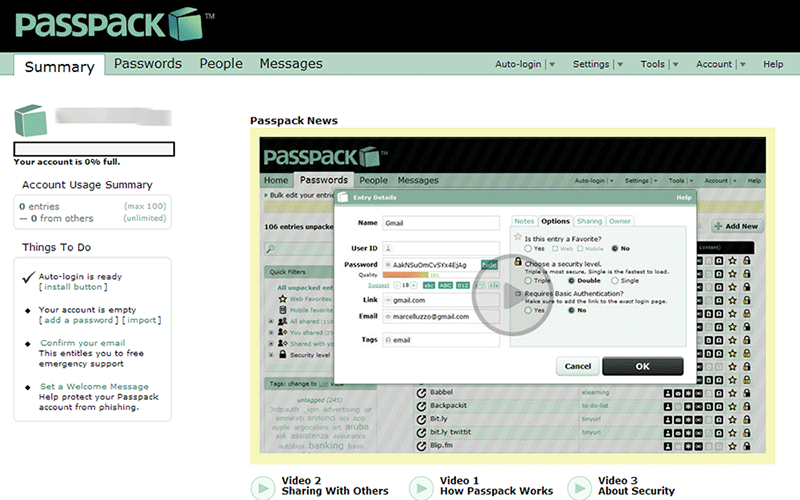Click the green cube account avatar
The height and width of the screenshot is (500, 800).
(x=31, y=120)
